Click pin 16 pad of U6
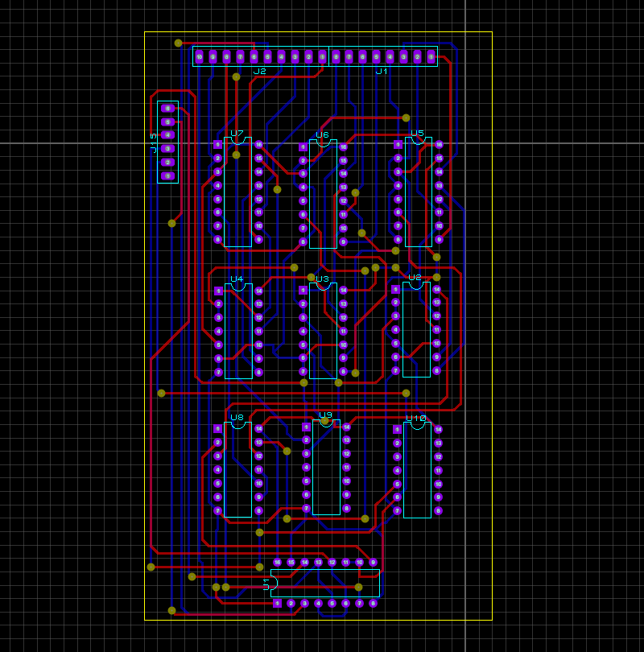 click(343, 147)
